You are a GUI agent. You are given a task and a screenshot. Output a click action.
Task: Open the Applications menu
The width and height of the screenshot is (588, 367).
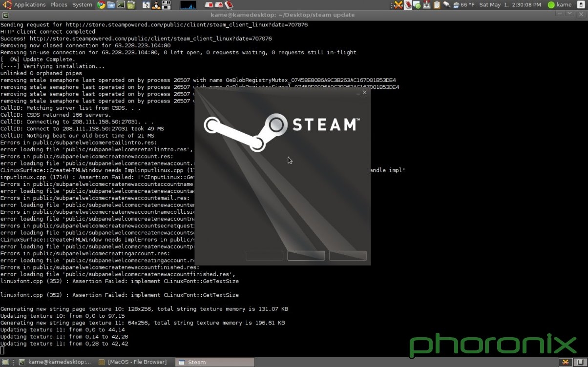tap(29, 5)
